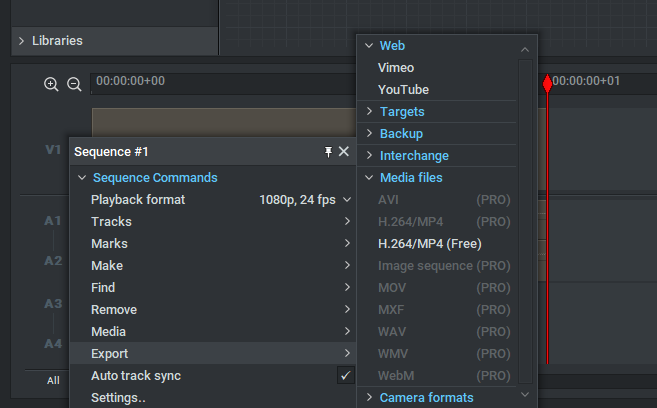The height and width of the screenshot is (408, 657).
Task: Close the Sequence #1 menu panel
Action: coord(344,151)
